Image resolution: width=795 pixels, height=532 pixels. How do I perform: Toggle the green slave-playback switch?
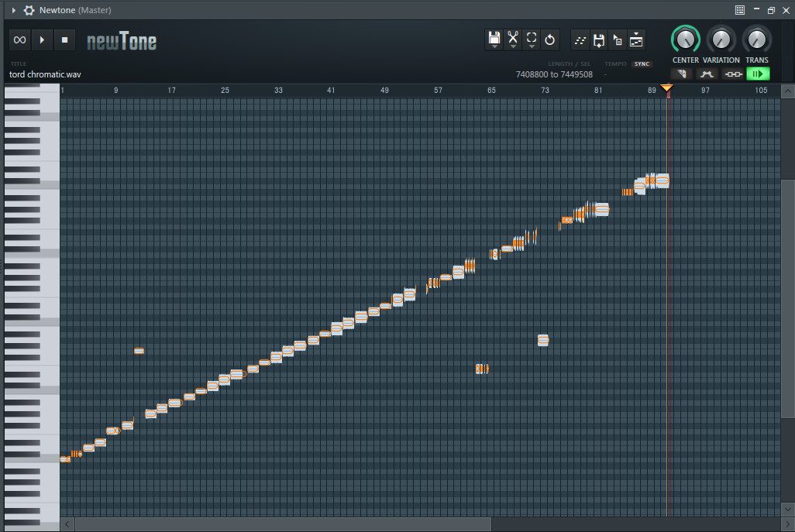tap(757, 74)
